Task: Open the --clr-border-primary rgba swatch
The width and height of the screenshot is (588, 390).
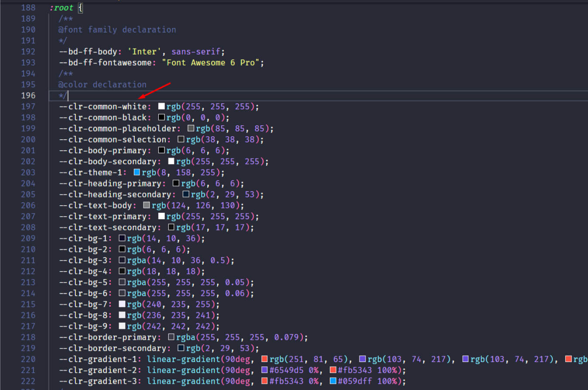Action: (x=171, y=337)
